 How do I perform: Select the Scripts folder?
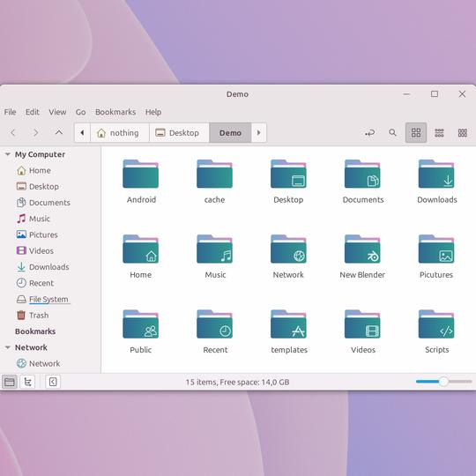tap(436, 324)
